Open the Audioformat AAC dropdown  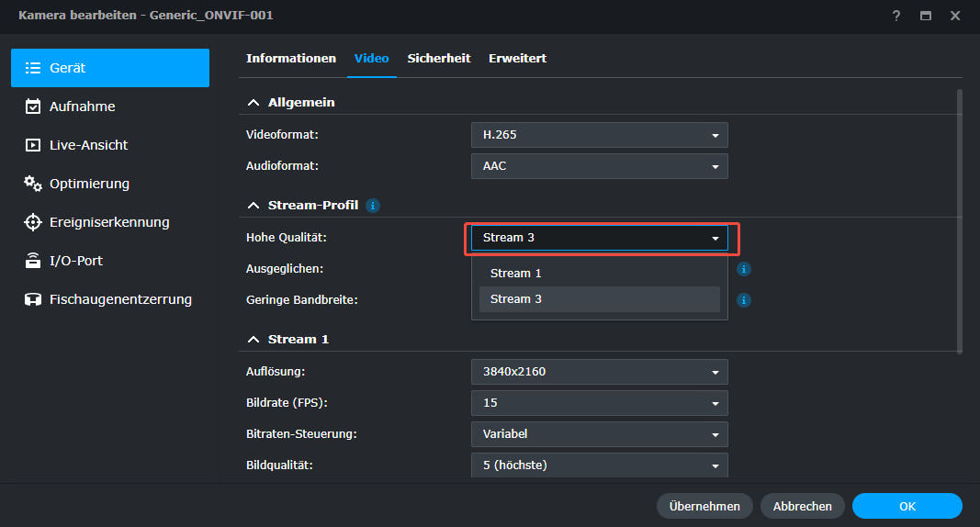pyautogui.click(x=600, y=166)
